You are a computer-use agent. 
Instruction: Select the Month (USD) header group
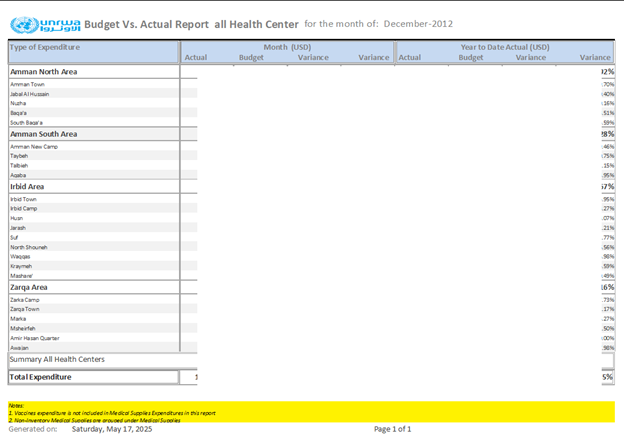click(287, 46)
